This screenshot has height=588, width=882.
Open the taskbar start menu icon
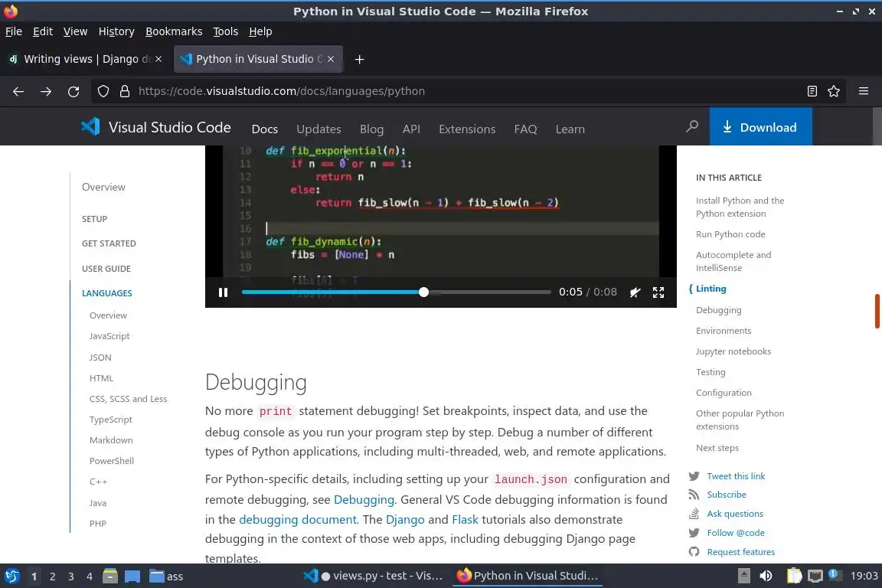point(11,576)
